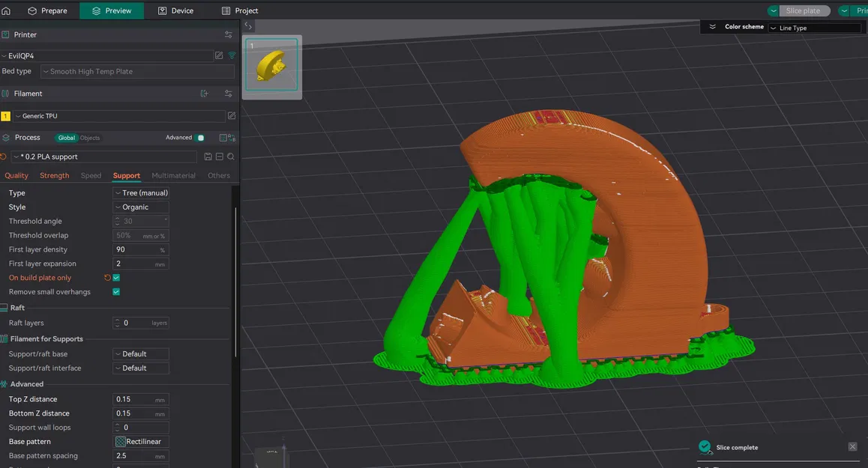Open the support Style dropdown
Viewport: 868px width, 468px height.
click(141, 207)
